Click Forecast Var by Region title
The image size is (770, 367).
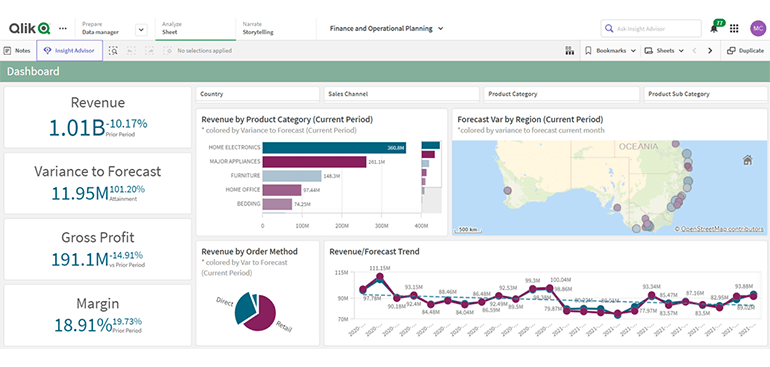(530, 119)
